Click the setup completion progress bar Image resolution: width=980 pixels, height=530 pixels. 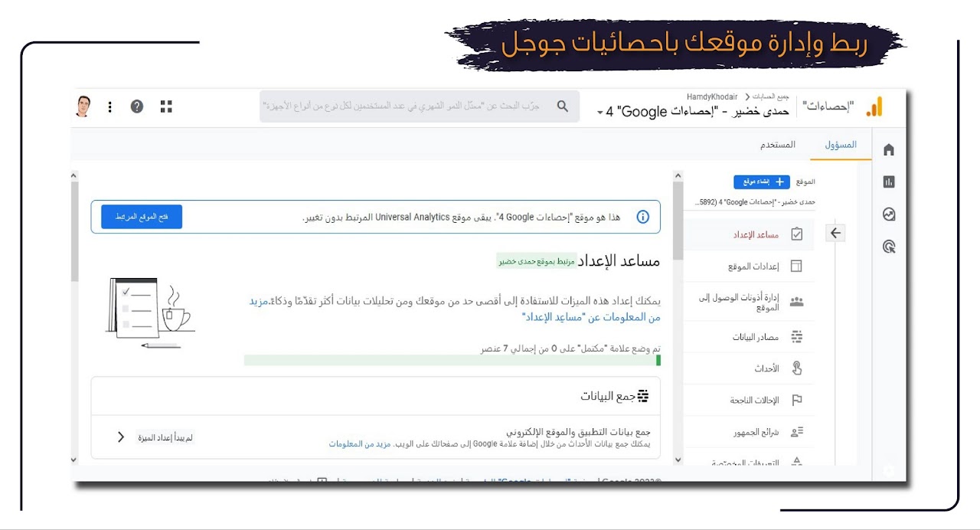[x=452, y=360]
